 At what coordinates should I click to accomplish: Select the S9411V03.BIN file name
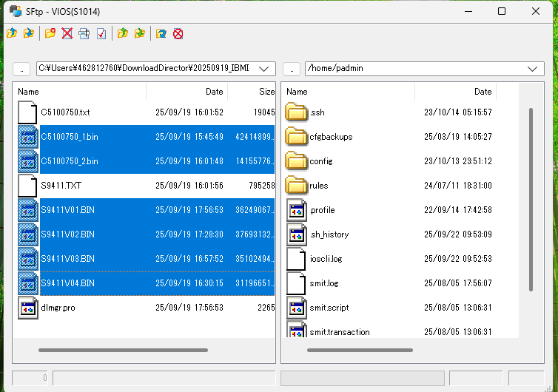point(67,259)
